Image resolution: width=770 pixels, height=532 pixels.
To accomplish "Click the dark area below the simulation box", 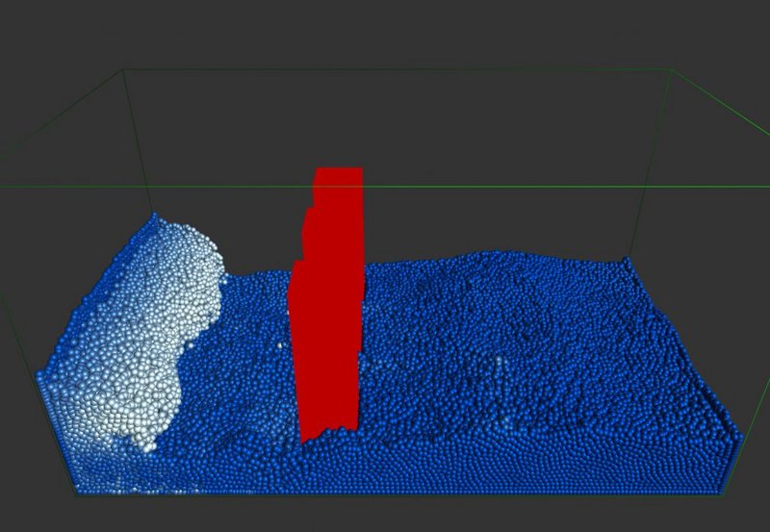I will (385, 515).
